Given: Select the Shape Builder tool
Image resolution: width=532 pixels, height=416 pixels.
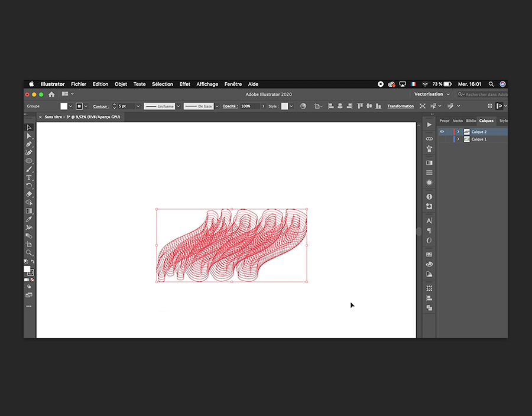Looking at the screenshot, I should pos(29,203).
